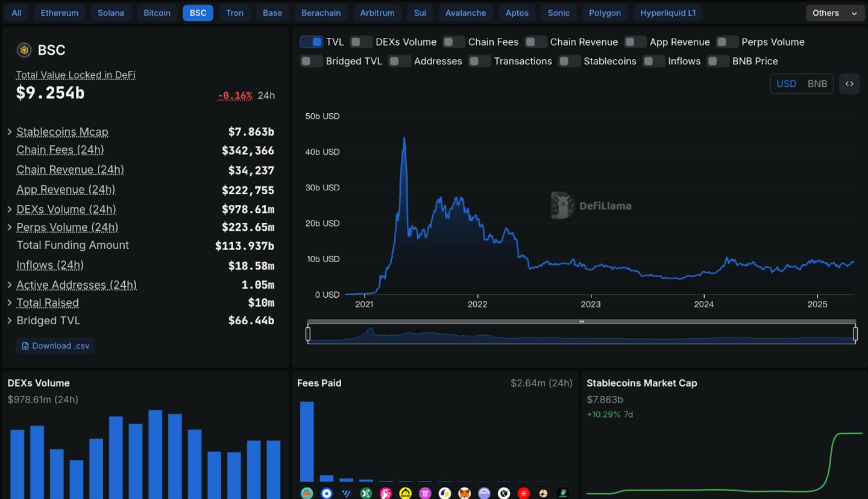Turn on the BNB Price toggle
This screenshot has width=868, height=499.
tap(718, 61)
